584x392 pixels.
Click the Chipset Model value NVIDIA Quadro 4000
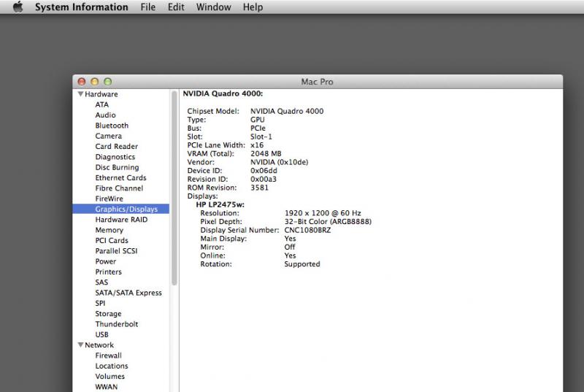(287, 111)
